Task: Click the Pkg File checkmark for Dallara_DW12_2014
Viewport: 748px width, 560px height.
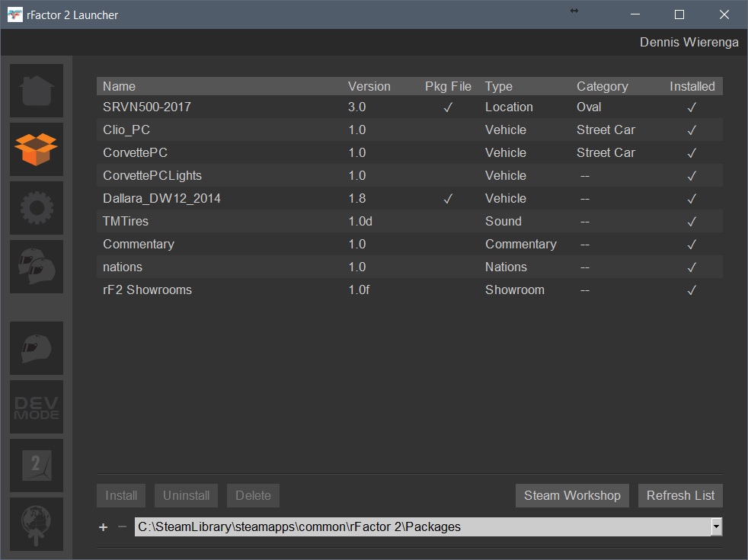Action: (x=447, y=199)
